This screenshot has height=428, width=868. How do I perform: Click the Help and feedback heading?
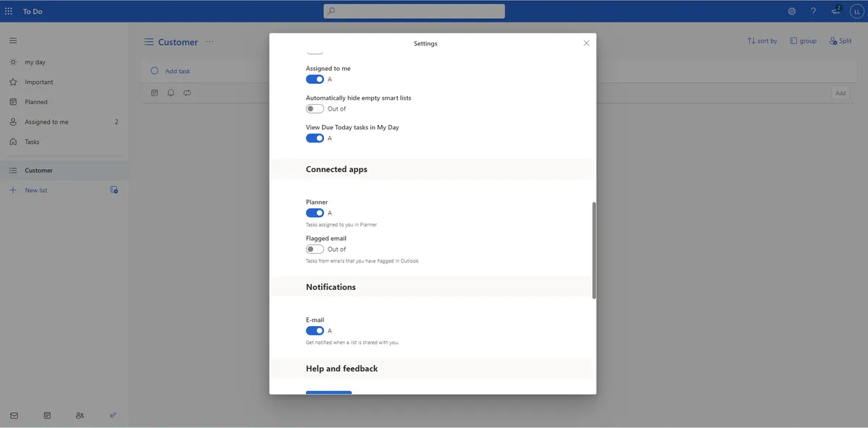341,369
